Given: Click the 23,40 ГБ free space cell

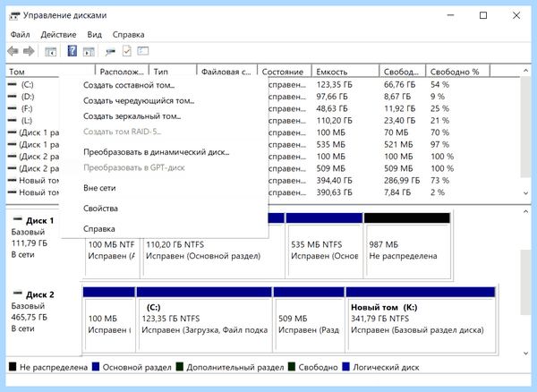Looking at the screenshot, I should (x=399, y=121).
